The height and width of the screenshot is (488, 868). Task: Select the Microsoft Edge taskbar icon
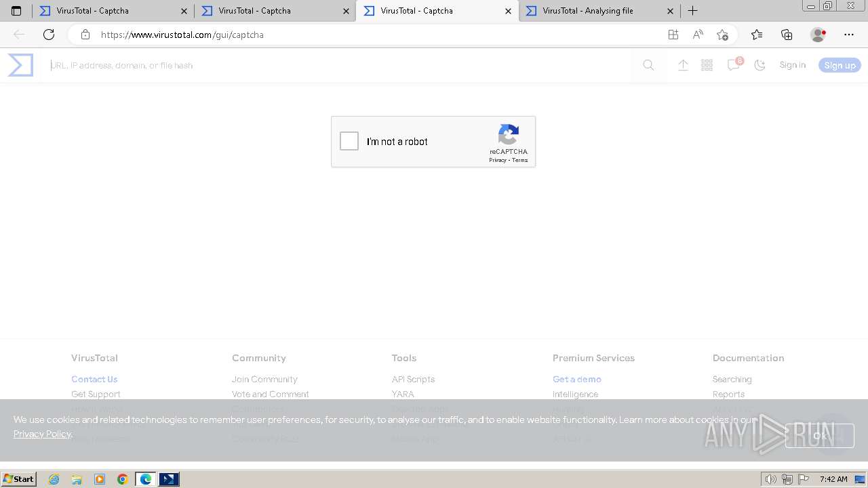click(x=146, y=479)
